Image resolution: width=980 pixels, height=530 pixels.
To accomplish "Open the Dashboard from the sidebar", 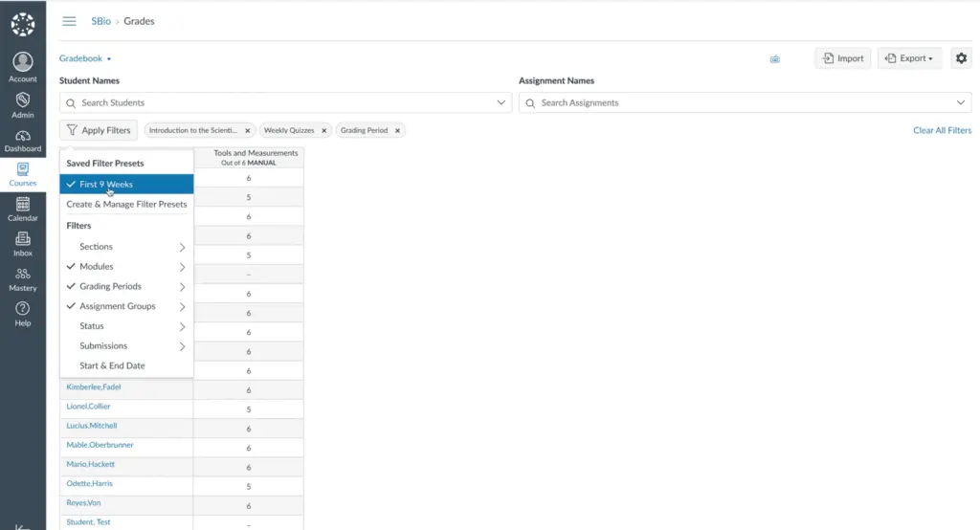I will tap(23, 142).
